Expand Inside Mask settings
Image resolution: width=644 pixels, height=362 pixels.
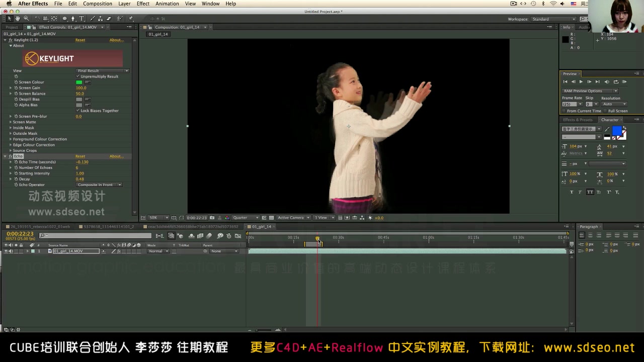point(10,128)
